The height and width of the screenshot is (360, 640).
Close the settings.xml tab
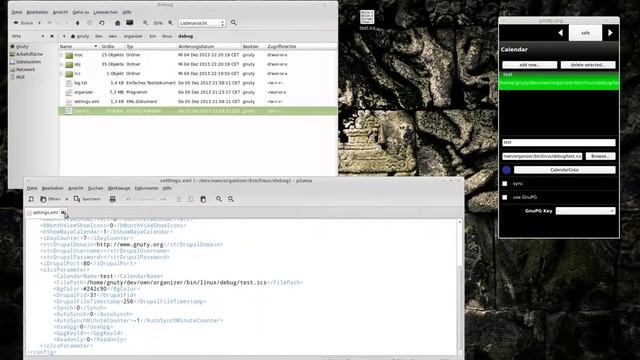tap(63, 213)
